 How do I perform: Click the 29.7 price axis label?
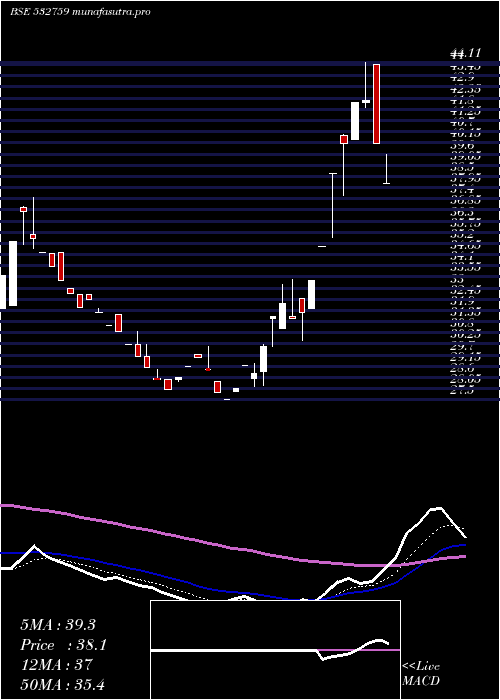[462, 347]
